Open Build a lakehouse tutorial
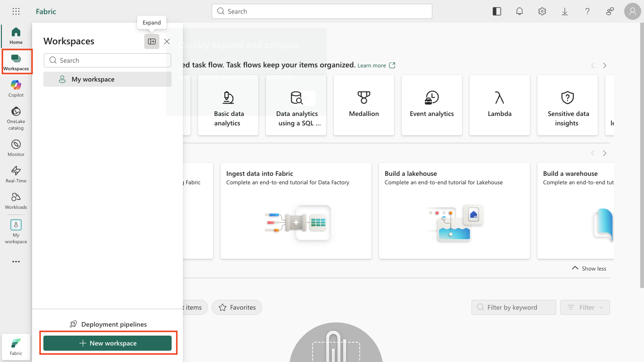 [454, 211]
